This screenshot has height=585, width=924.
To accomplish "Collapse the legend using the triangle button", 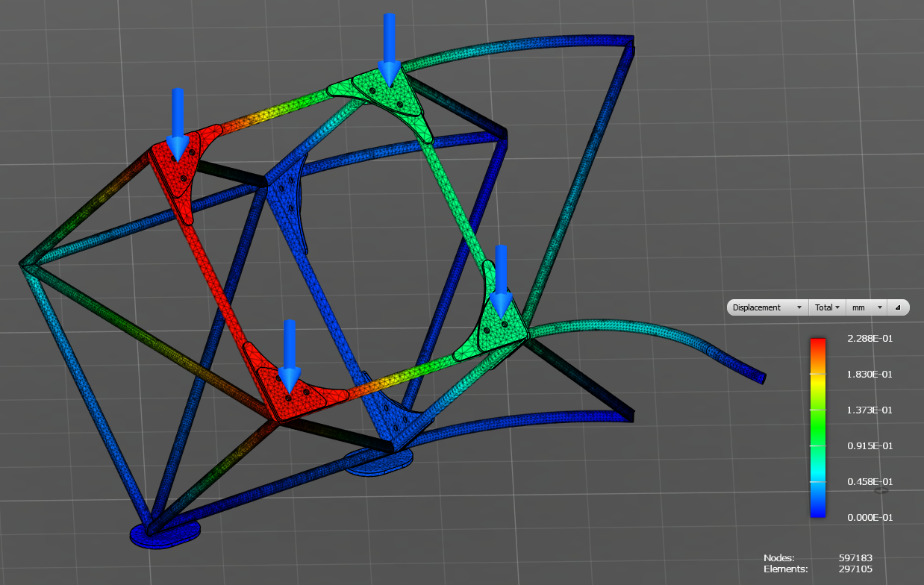I will click(x=898, y=307).
